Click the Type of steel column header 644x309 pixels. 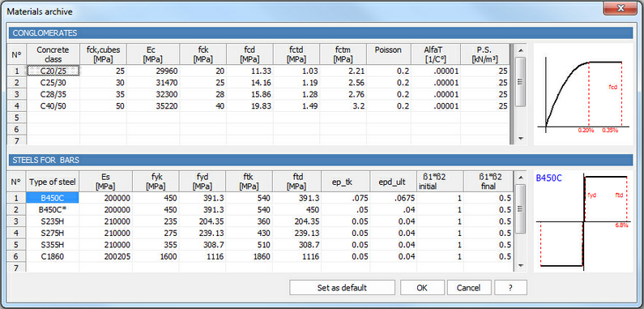53,182
